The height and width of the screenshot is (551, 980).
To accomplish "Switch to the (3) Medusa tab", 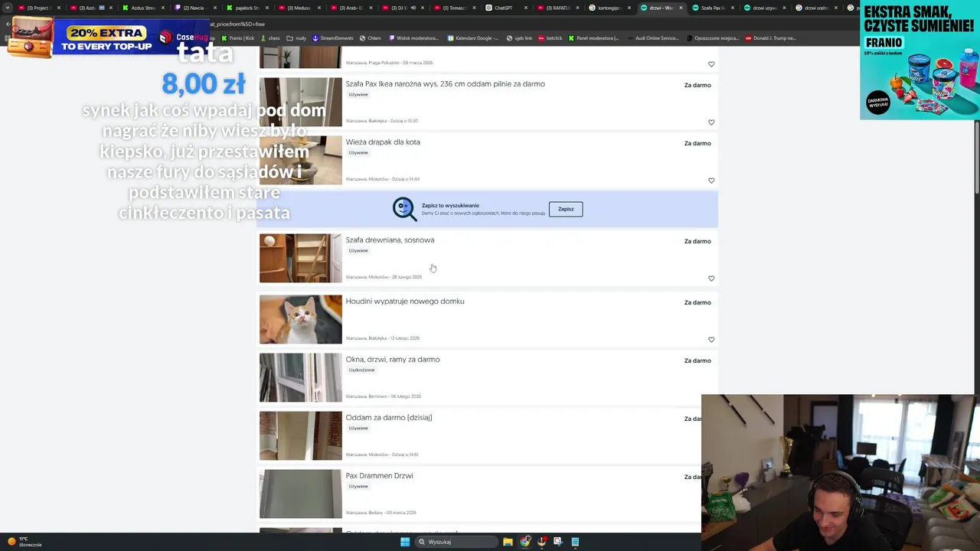I will click(x=297, y=8).
